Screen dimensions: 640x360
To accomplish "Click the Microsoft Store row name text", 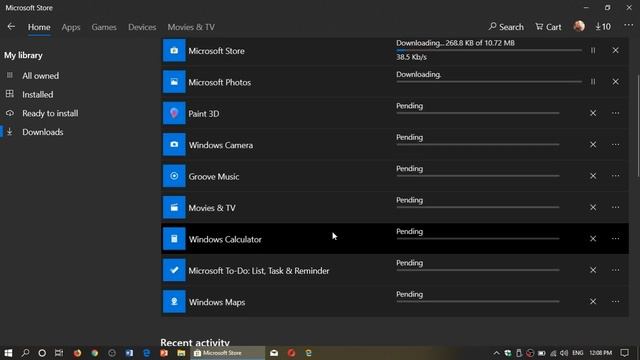I will [x=216, y=51].
